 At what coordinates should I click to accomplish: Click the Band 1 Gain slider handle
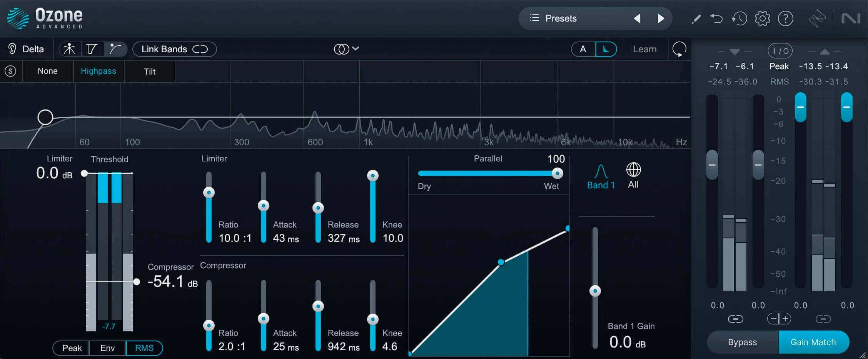pyautogui.click(x=595, y=291)
